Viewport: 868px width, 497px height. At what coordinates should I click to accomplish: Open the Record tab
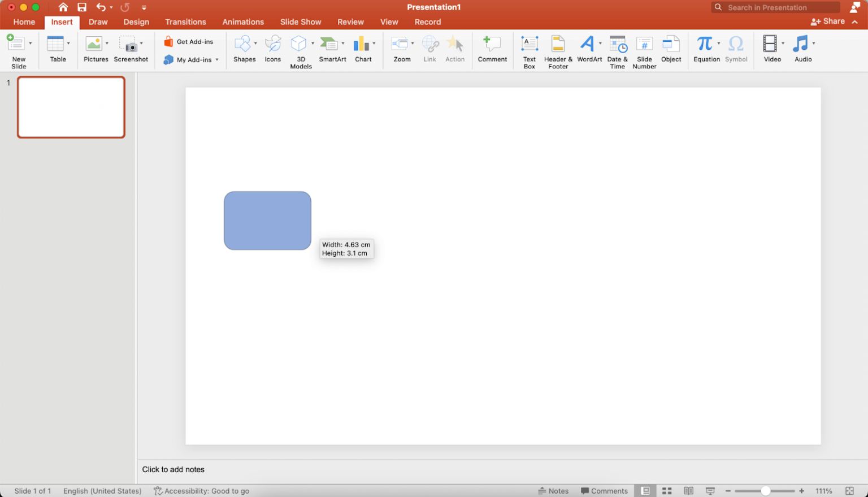(427, 22)
